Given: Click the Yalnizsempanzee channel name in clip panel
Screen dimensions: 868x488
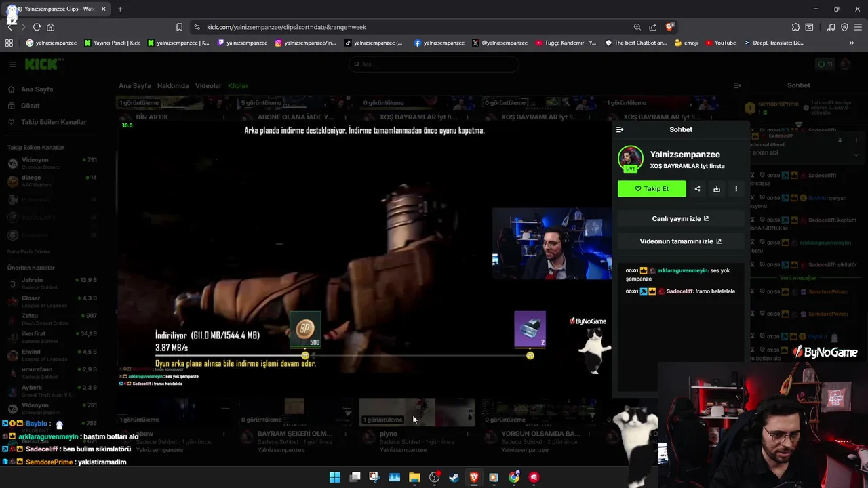Looking at the screenshot, I should (685, 155).
